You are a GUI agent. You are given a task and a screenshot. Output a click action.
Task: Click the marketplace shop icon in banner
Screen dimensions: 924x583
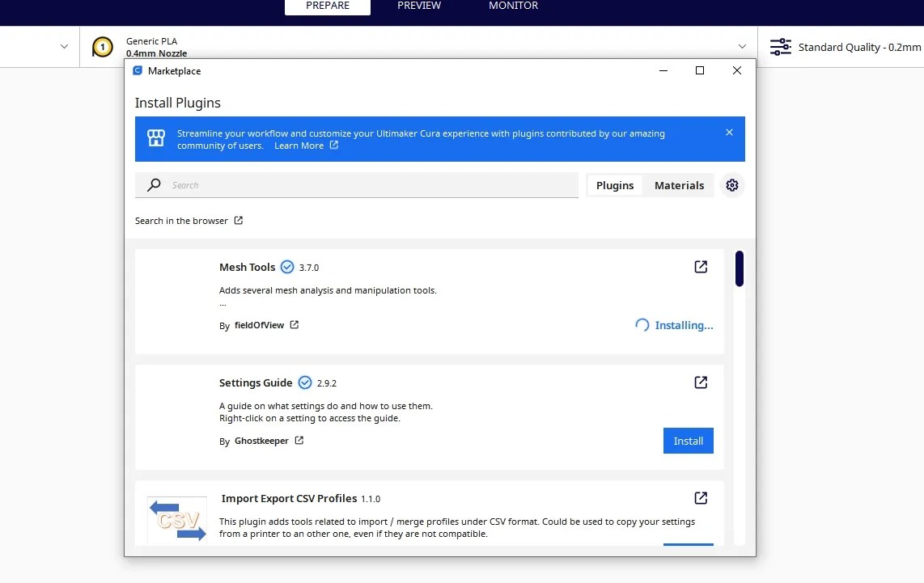click(156, 138)
